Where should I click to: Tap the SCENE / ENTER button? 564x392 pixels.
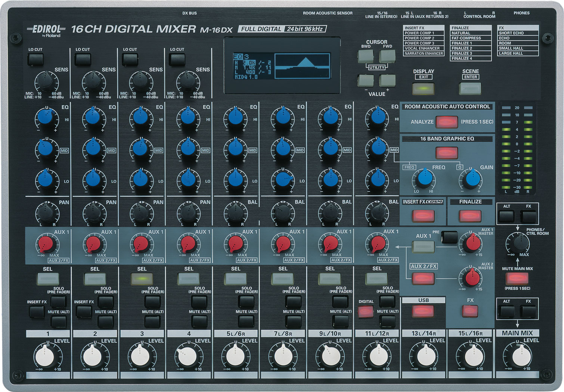470,88
